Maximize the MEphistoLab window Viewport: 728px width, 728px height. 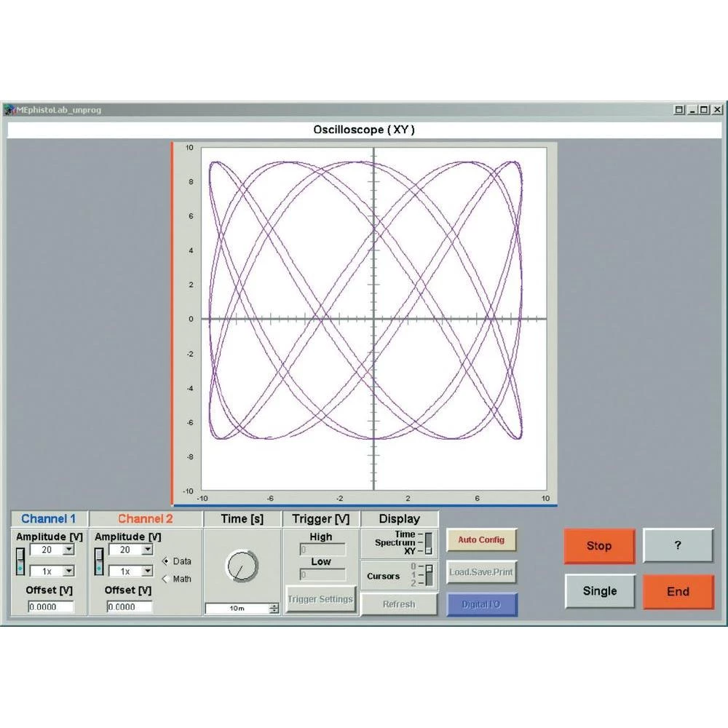[x=704, y=110]
